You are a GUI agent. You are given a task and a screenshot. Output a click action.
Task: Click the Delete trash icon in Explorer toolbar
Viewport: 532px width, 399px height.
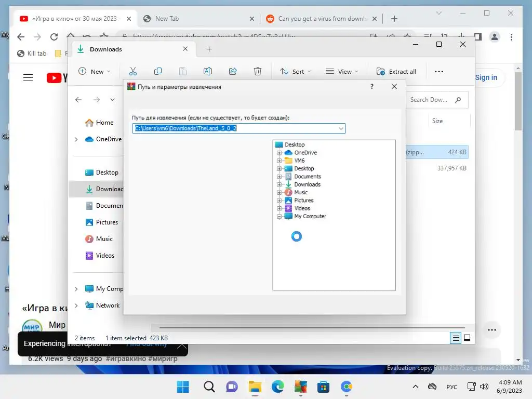pos(258,71)
